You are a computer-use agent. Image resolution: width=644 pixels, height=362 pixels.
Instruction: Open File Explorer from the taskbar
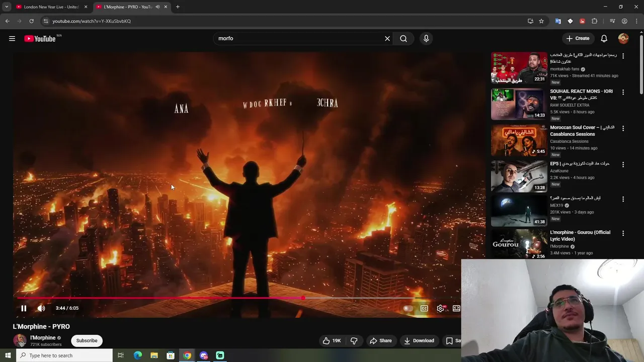(154, 355)
